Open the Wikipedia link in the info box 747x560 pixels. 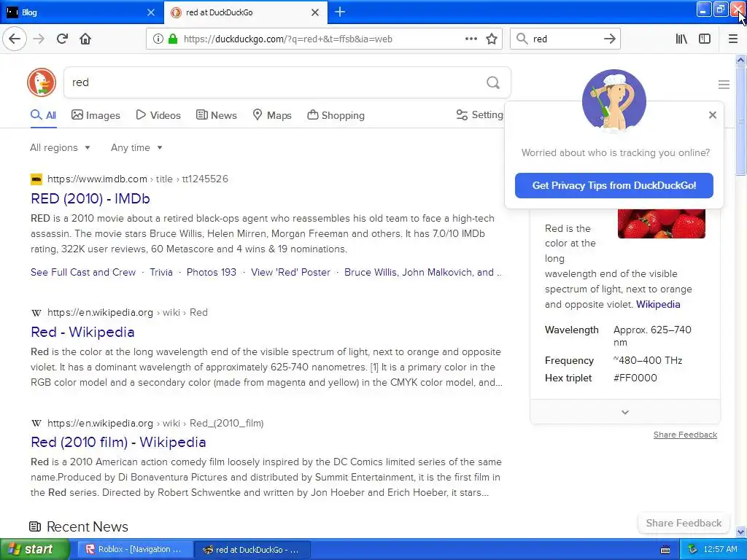(x=658, y=304)
